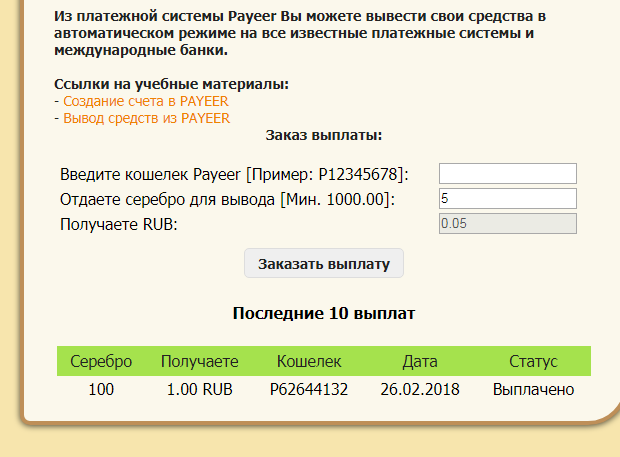620x457 pixels.
Task: Click the '1.00 RUB' amount cell
Action: (x=200, y=389)
